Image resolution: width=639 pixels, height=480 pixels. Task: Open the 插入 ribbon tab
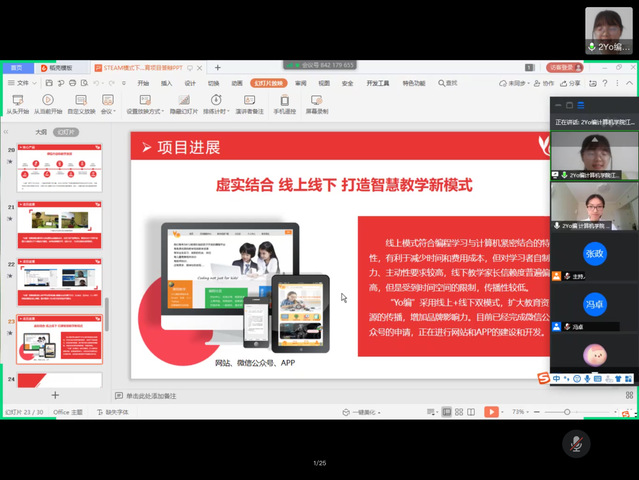pos(166,83)
